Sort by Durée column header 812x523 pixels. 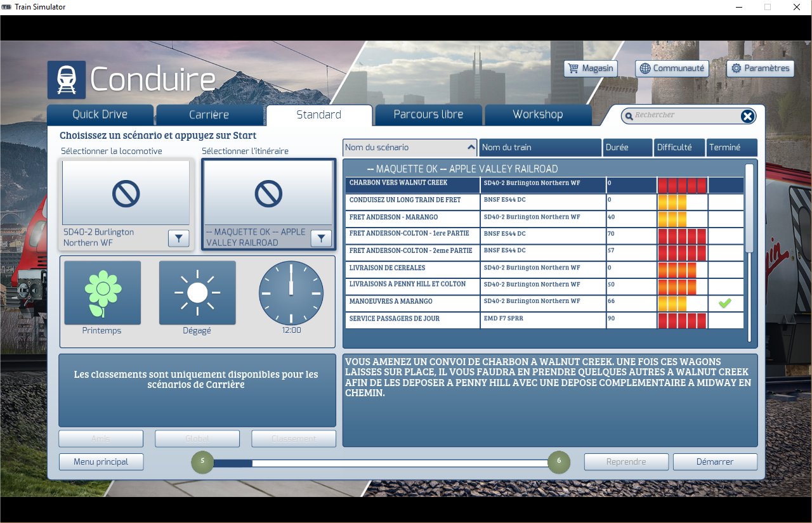point(627,147)
